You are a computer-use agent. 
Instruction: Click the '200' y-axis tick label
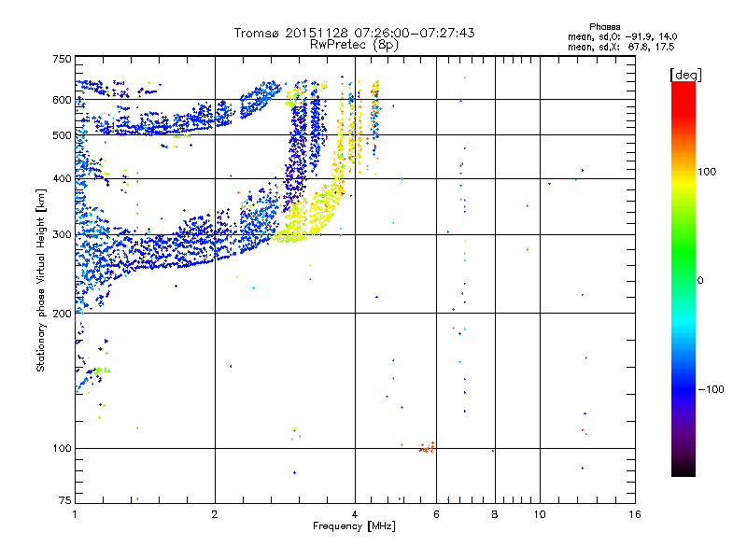pos(62,314)
